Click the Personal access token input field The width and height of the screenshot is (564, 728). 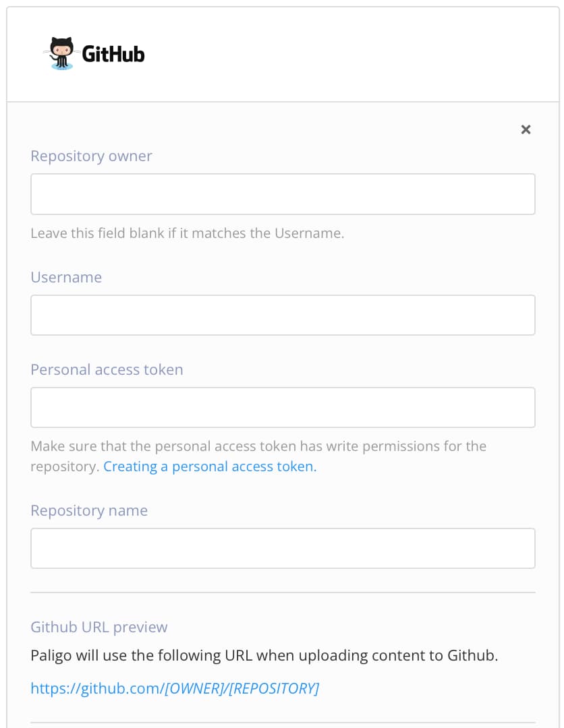282,407
